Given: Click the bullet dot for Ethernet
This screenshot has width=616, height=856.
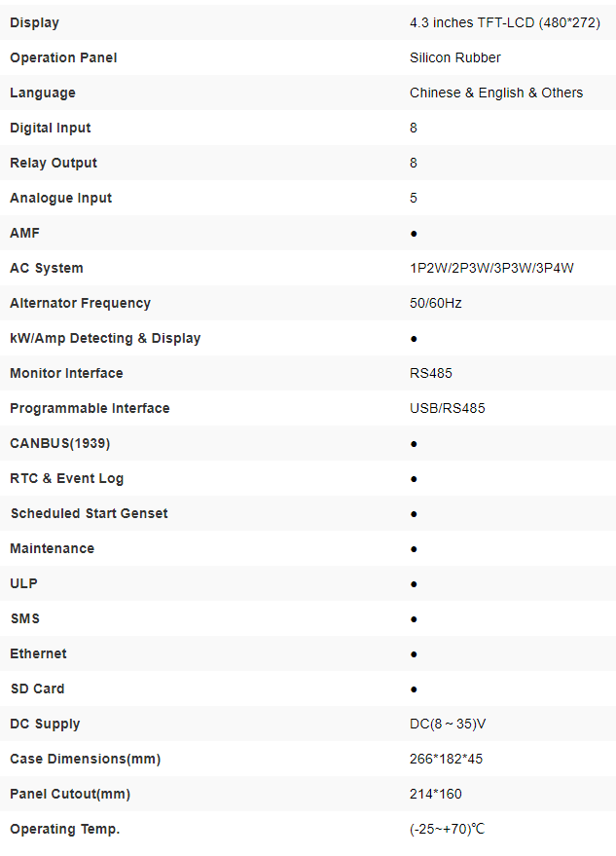Looking at the screenshot, I should click(x=414, y=654).
